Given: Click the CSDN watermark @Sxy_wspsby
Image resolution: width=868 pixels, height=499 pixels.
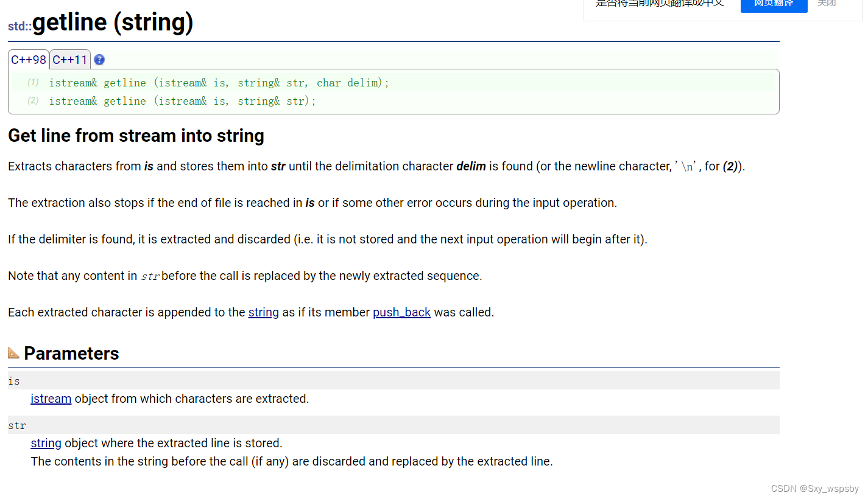Looking at the screenshot, I should click(815, 488).
